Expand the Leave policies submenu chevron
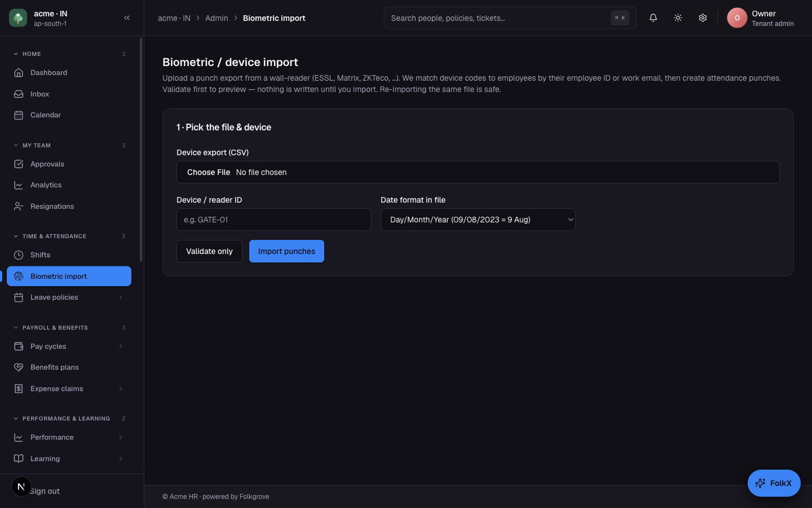Screen dimensions: 812x508 coord(121,297)
